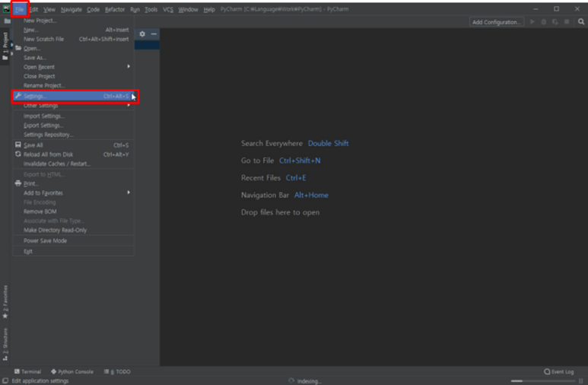Select Make Directory Read-Only
This screenshot has height=385, width=588.
[x=74, y=230]
